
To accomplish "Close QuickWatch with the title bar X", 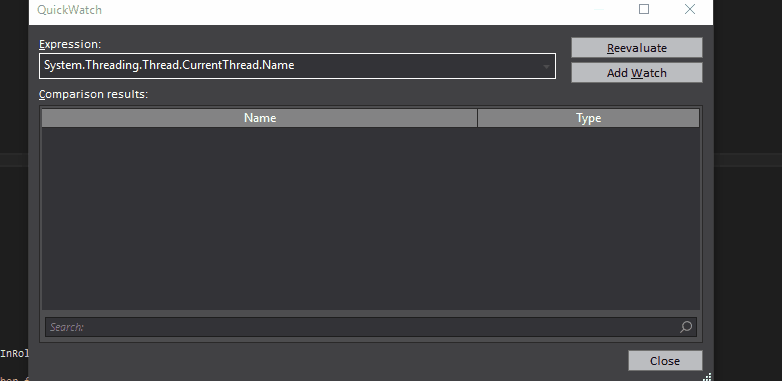I will 690,9.
